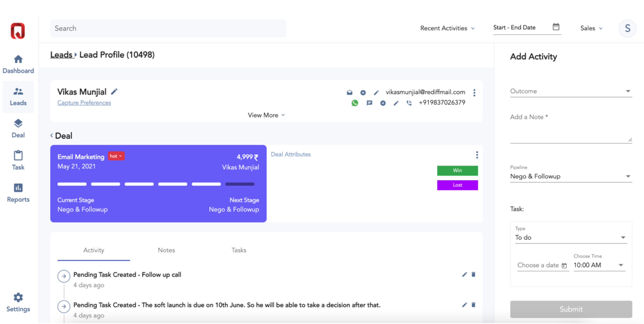Click the SMS message bubble icon
Screen dimensions: 644x324
tap(369, 103)
